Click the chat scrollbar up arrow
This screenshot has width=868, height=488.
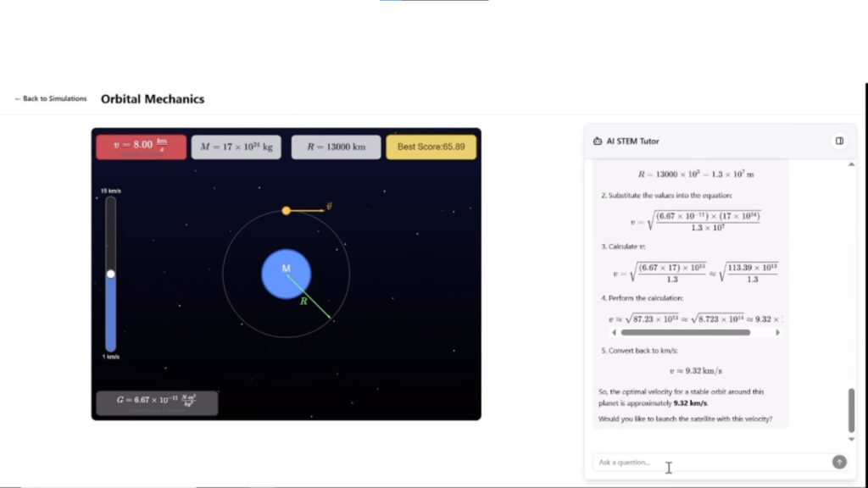(x=851, y=164)
